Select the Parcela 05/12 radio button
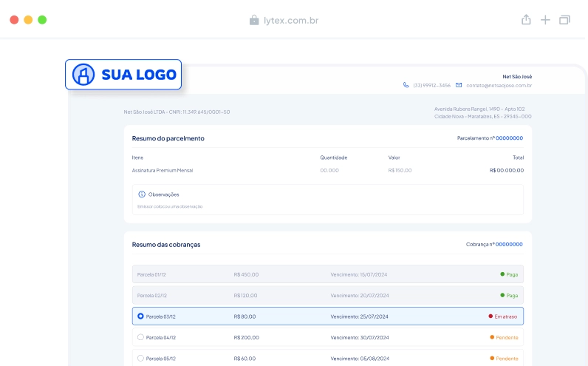Viewport: 588px width, 366px height. coord(140,358)
